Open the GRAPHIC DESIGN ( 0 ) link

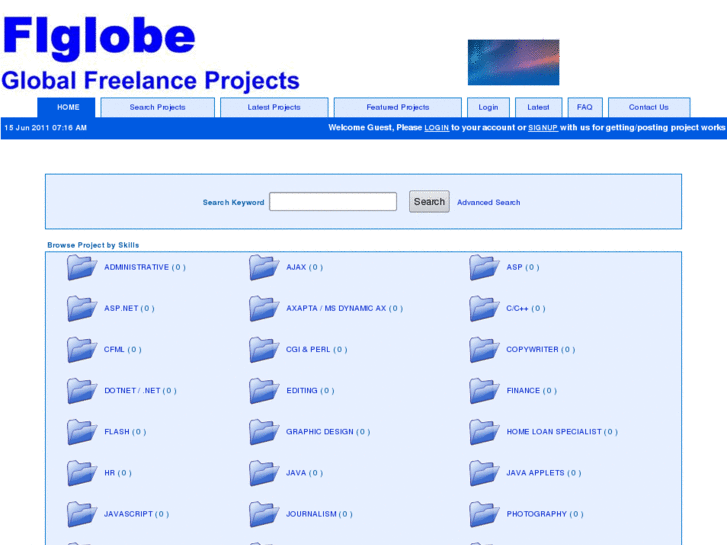(x=328, y=432)
